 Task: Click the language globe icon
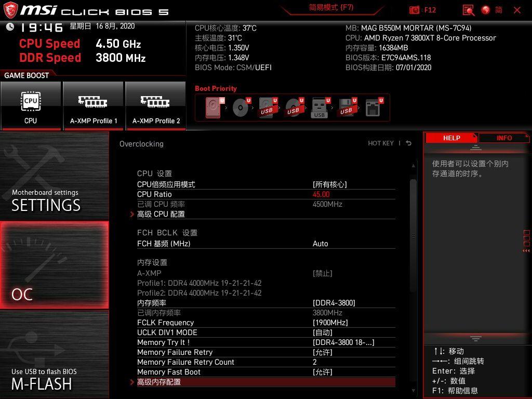(486, 10)
